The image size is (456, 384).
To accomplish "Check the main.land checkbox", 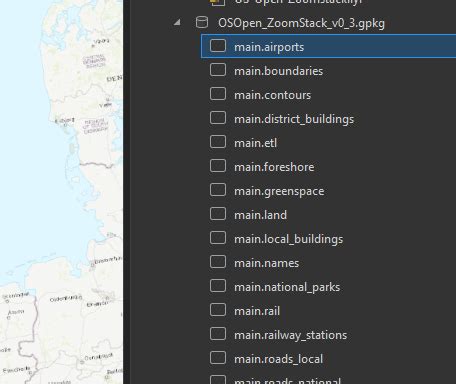I will point(218,214).
